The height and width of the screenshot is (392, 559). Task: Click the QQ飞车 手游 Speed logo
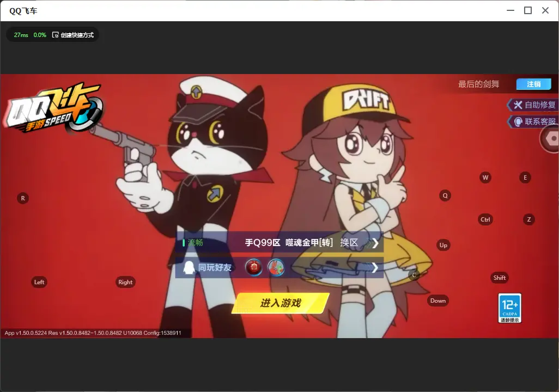[53, 108]
